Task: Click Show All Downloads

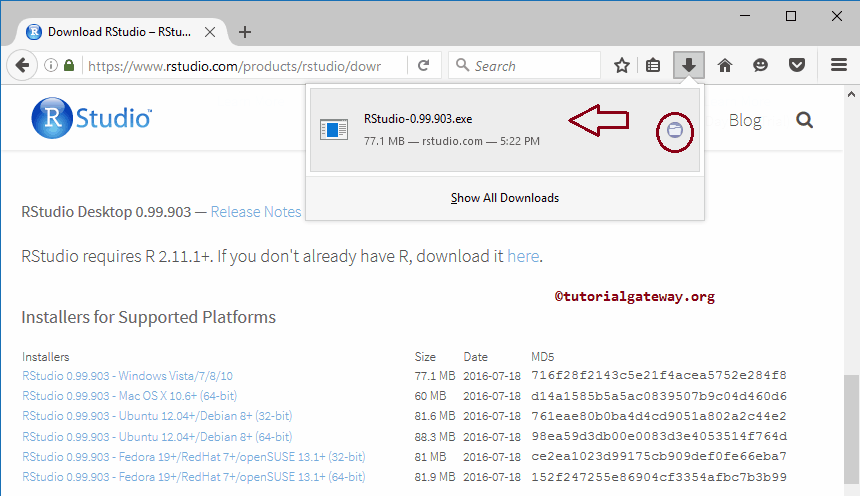Action: (505, 198)
